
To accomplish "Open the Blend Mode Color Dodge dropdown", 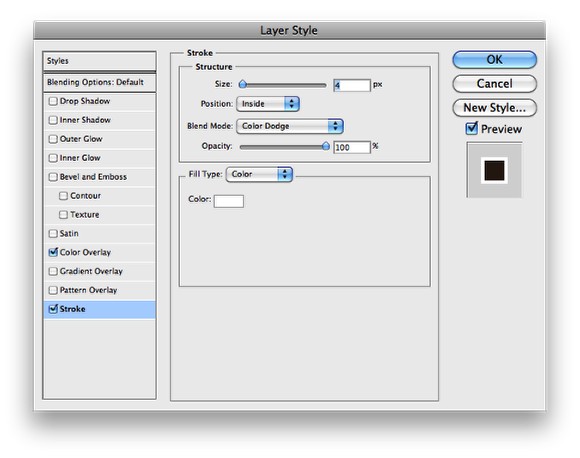I will [290, 126].
